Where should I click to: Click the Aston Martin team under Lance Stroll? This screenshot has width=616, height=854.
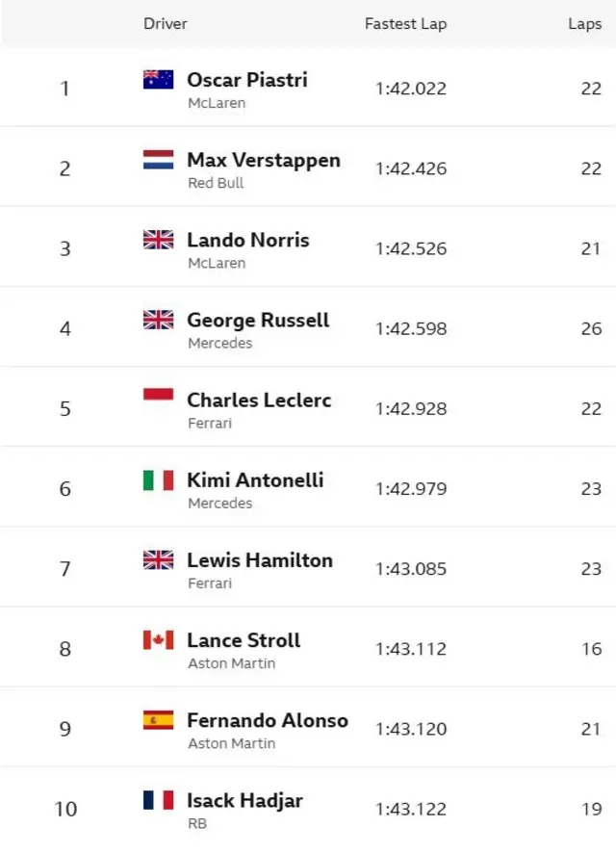[x=231, y=663]
